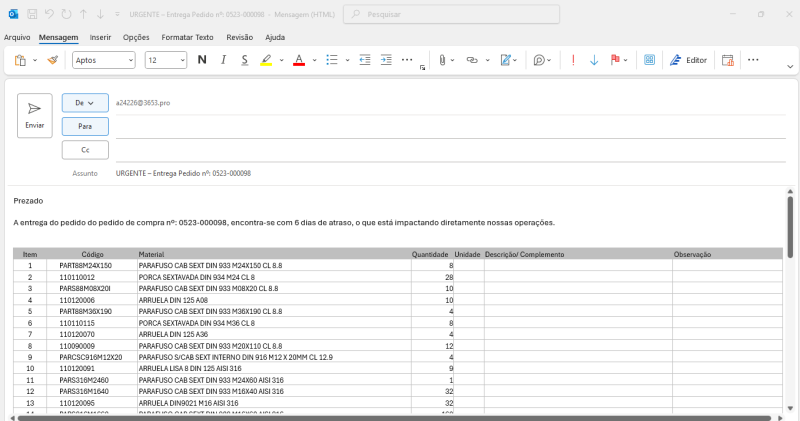Open the Aptos font name dropdown
This screenshot has width=800, height=421.
tap(104, 60)
